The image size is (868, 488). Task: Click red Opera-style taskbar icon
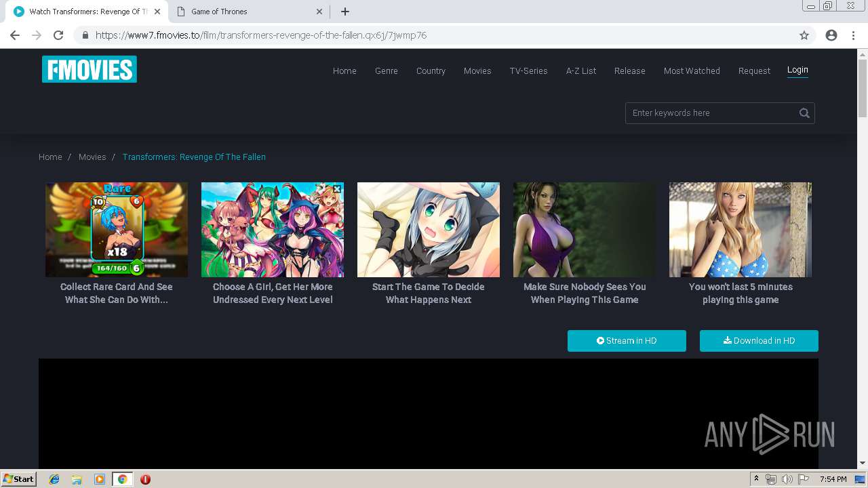click(x=145, y=479)
